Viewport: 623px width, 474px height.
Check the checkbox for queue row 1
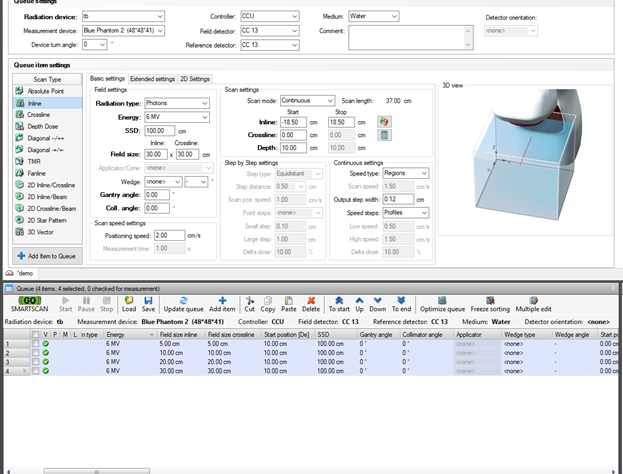[x=35, y=343]
